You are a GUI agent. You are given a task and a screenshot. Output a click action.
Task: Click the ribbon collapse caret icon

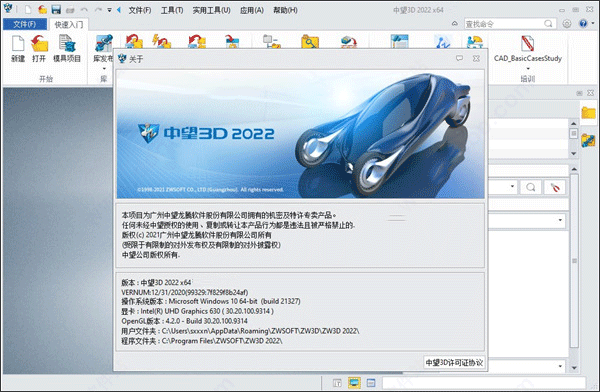455,24
